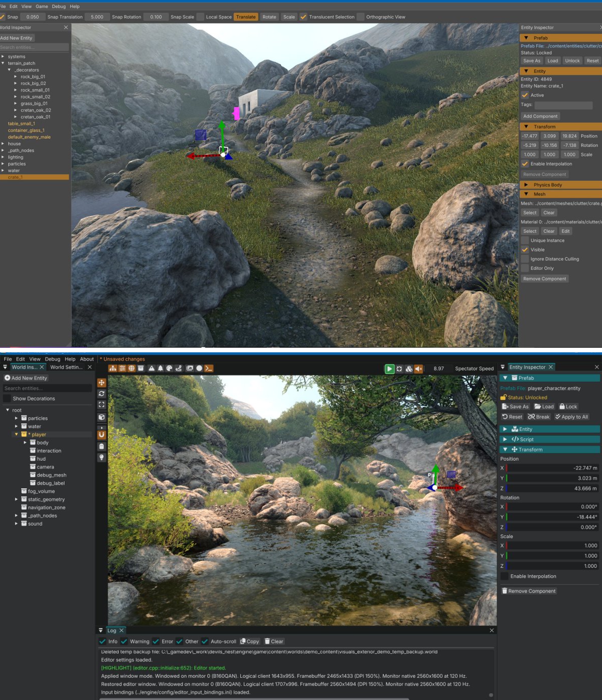
Task: Toggle the magnet snap icon in viewport sidebar
Action: point(101,435)
